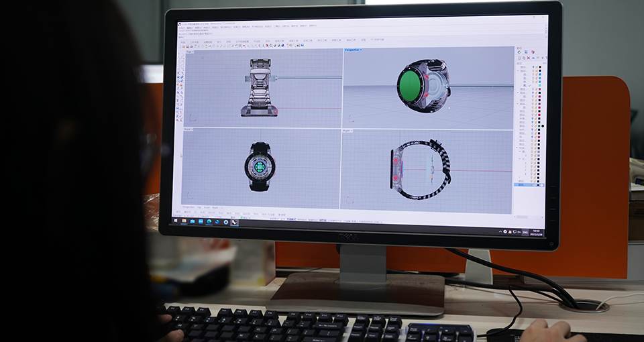The height and width of the screenshot is (342, 644).
Task: Open the Right viewport title menu
Action: click(x=348, y=131)
